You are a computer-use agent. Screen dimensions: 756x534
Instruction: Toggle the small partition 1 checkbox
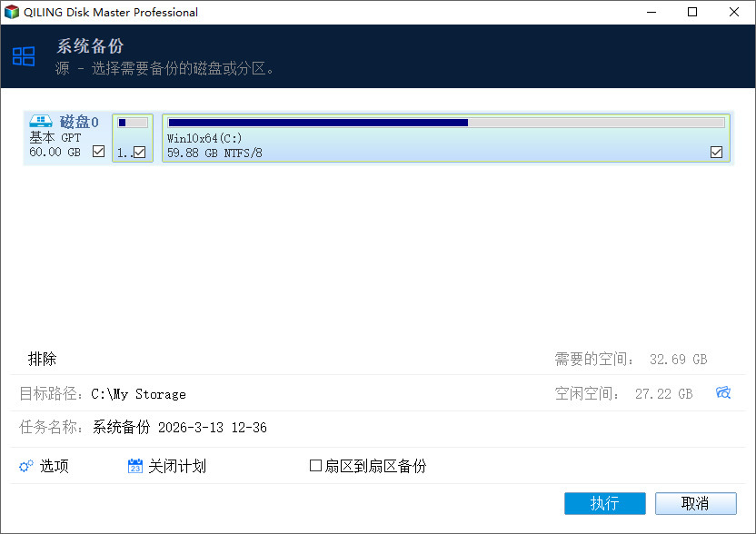point(141,152)
